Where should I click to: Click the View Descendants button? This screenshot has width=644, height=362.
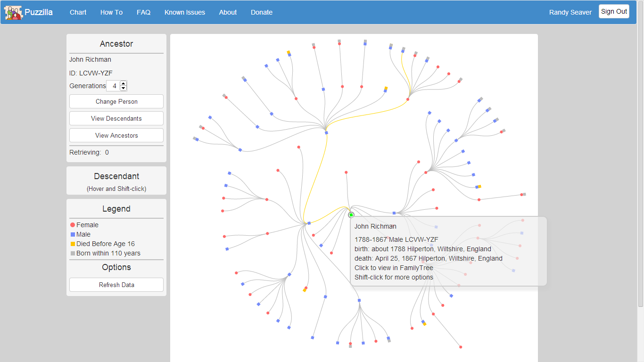[x=116, y=118]
